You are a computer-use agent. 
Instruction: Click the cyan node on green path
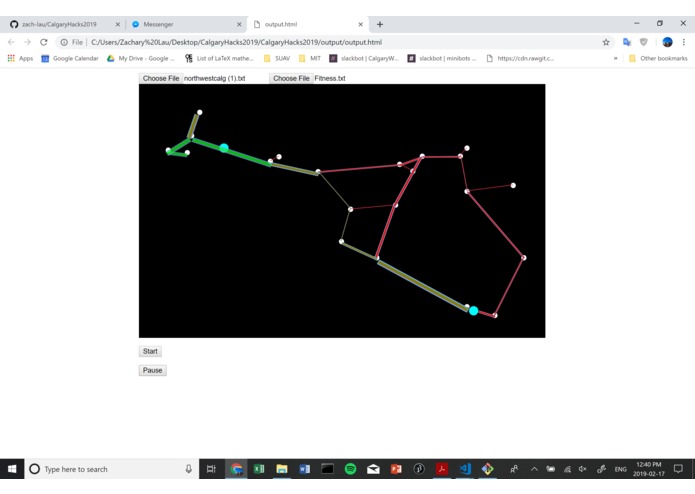coord(224,148)
